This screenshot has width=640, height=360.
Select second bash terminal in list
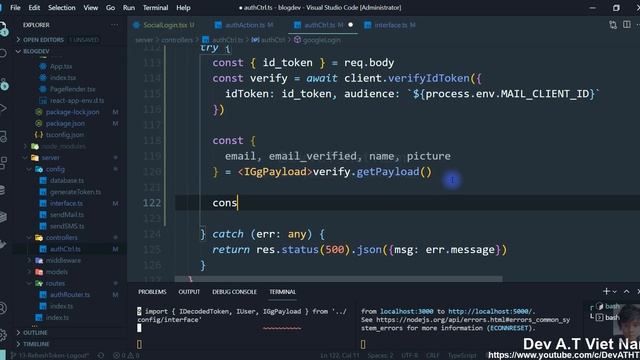608,317
